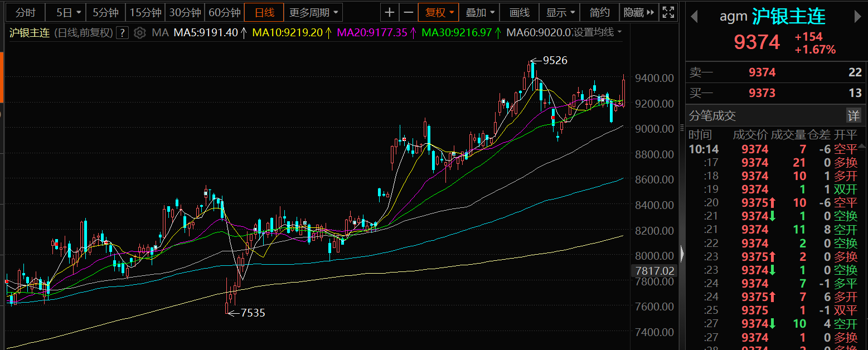Expand the 叠加 overlay dropdown
868x350 pixels.
point(479,12)
